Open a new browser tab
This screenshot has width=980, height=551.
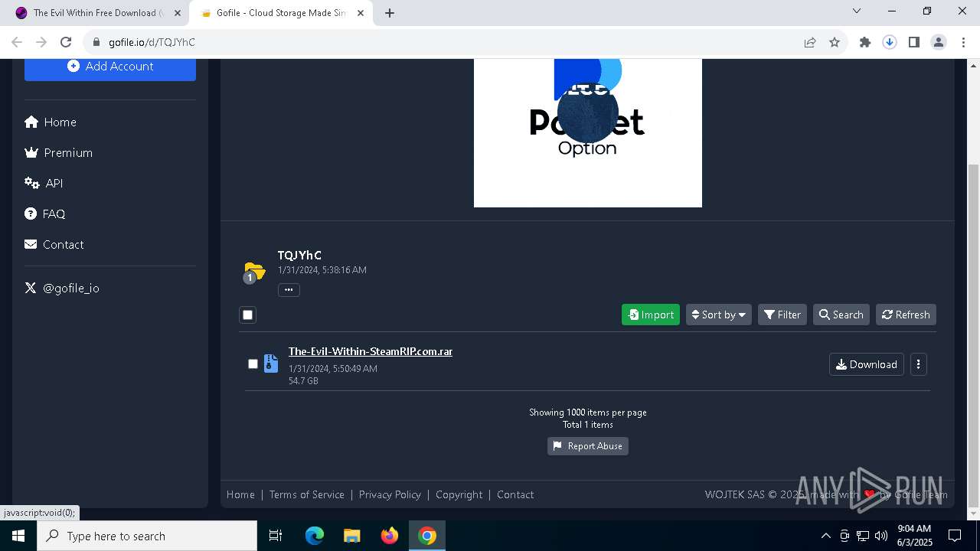390,13
